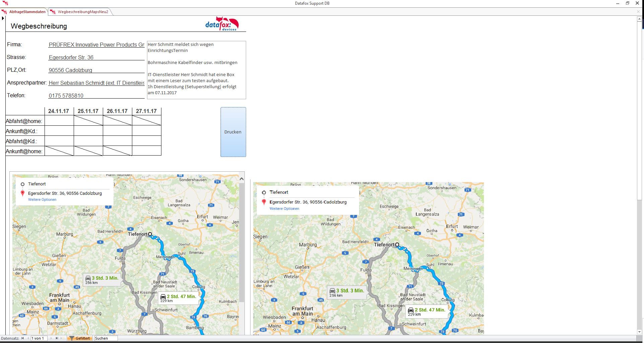This screenshot has height=343, width=644.
Task: Click the 24.11.17 date column header
Action: 59,111
